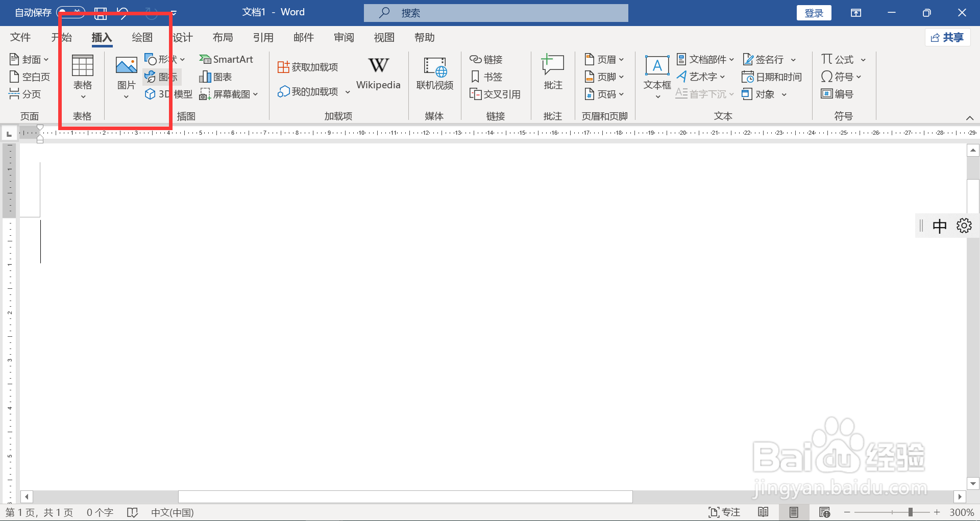Open the 帮助 tab
The width and height of the screenshot is (980, 521).
point(424,37)
